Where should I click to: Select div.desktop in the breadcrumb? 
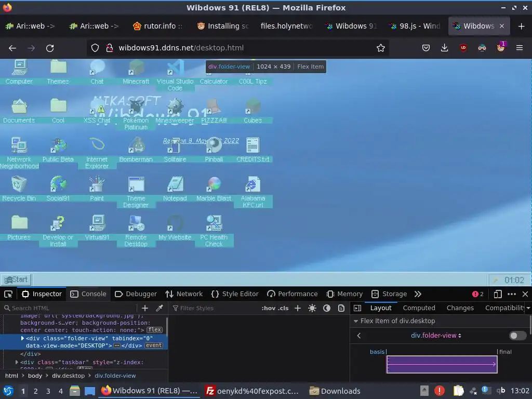(68, 376)
